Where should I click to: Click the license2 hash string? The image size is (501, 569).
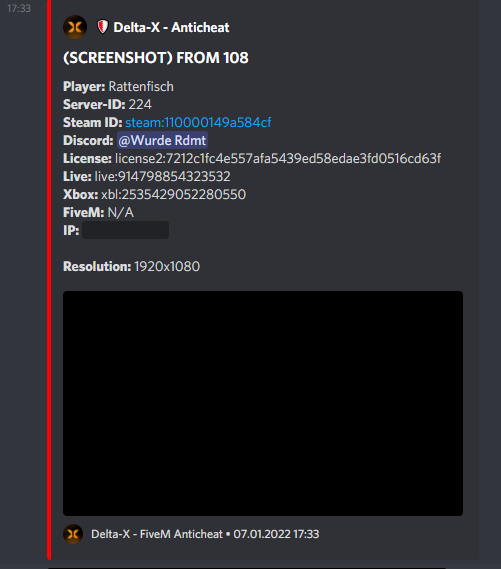click(x=278, y=159)
